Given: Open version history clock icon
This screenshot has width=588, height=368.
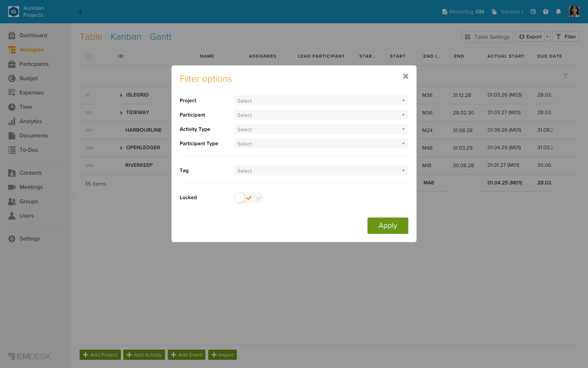Looking at the screenshot, I should pyautogui.click(x=533, y=12).
